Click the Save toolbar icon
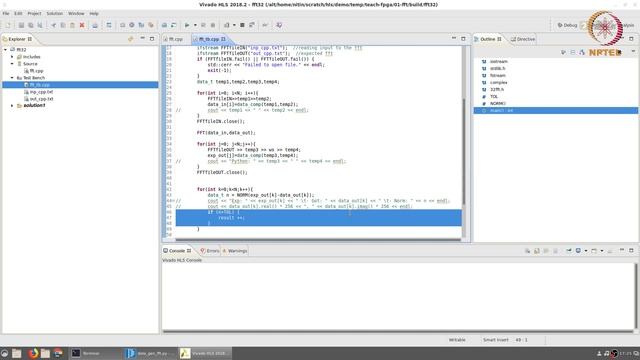This screenshot has width=640, height=360. [x=21, y=25]
